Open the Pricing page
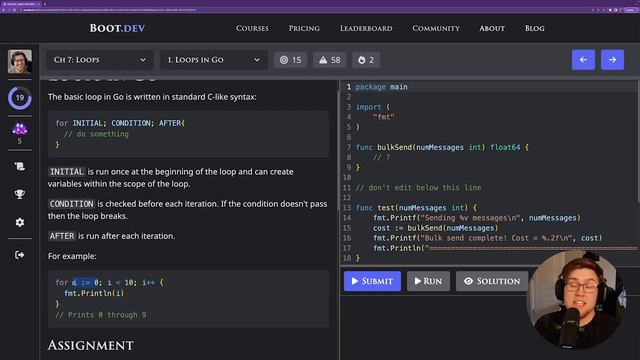 [304, 28]
